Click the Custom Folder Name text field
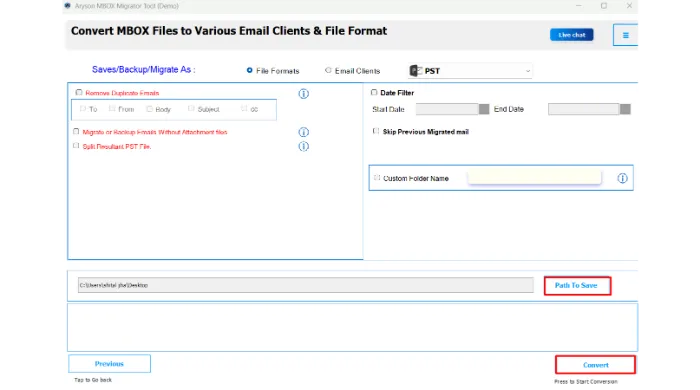Viewport: 700px width, 390px height. pos(534,178)
